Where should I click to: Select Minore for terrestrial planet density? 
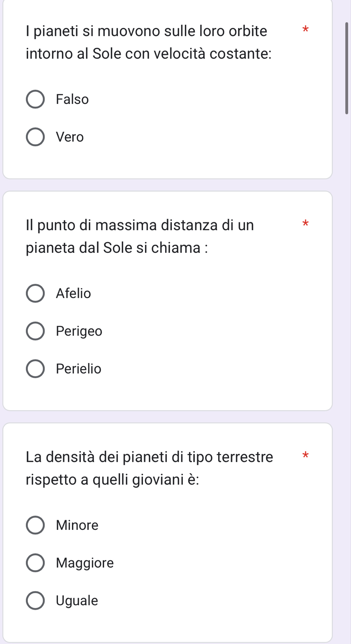pos(35,525)
